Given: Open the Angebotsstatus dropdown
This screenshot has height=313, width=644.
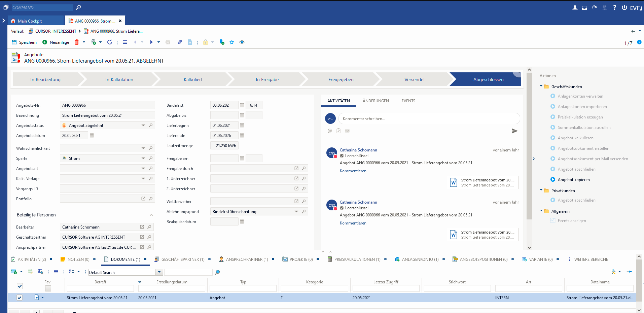Looking at the screenshot, I should [x=143, y=126].
